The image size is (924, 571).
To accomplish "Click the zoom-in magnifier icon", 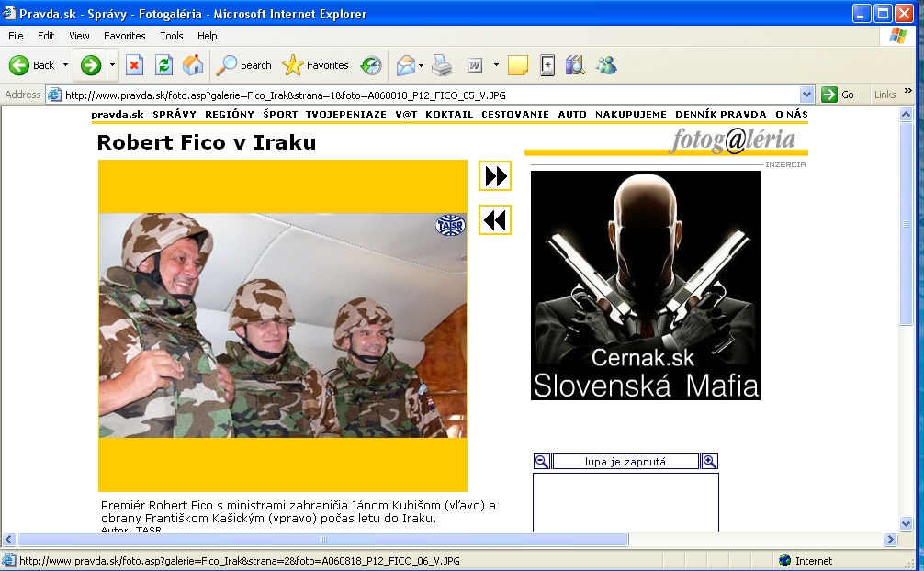I will [709, 462].
